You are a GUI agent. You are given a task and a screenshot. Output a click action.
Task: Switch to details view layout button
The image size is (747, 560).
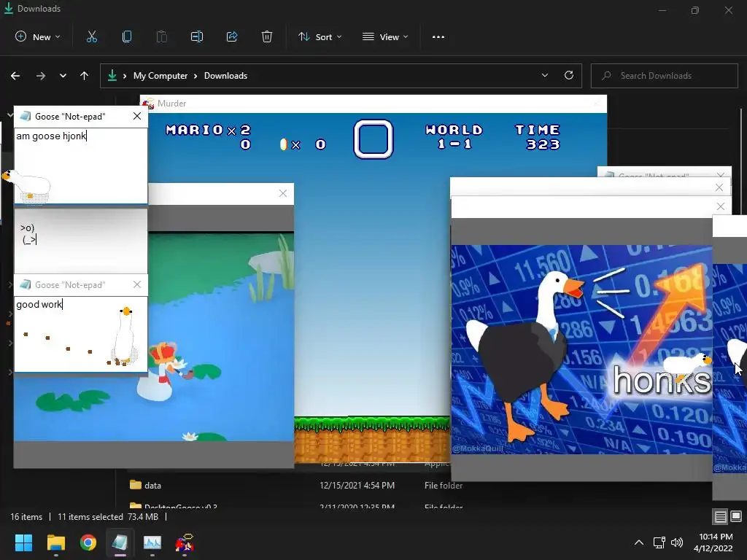click(x=720, y=516)
